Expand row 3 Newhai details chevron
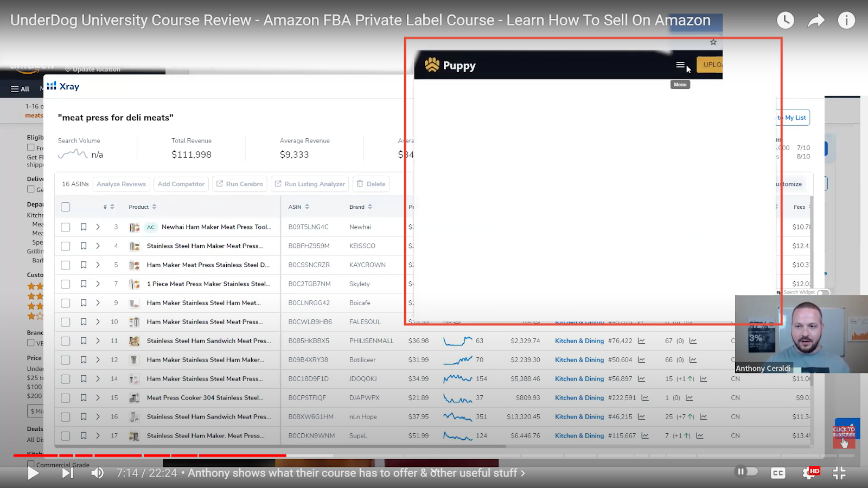This screenshot has width=868, height=488. (98, 227)
